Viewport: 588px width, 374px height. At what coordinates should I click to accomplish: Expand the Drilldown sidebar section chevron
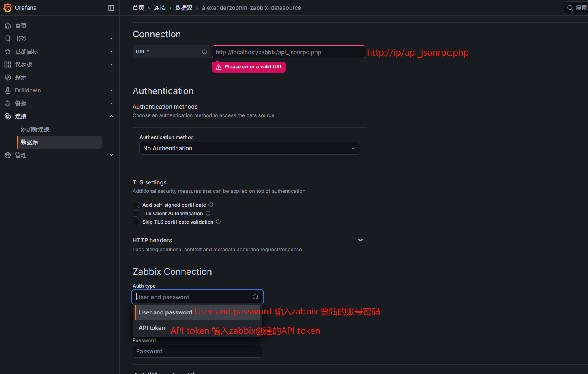click(x=112, y=90)
